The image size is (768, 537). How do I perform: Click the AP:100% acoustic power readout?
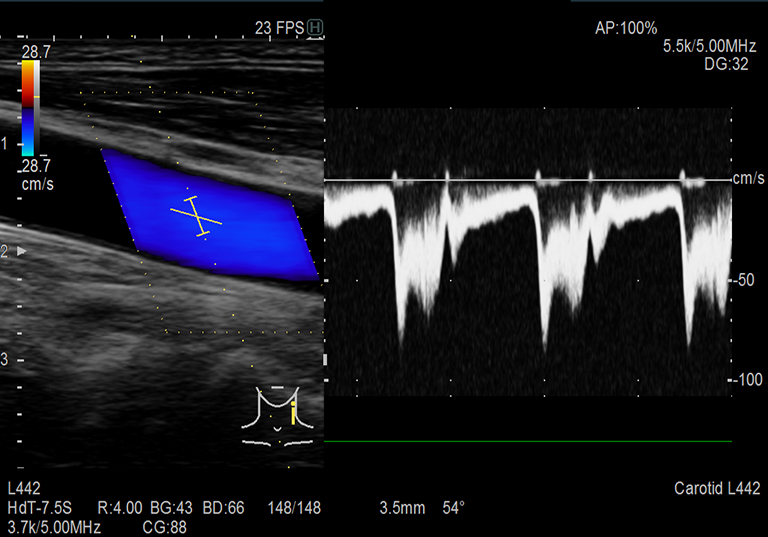[x=626, y=29]
